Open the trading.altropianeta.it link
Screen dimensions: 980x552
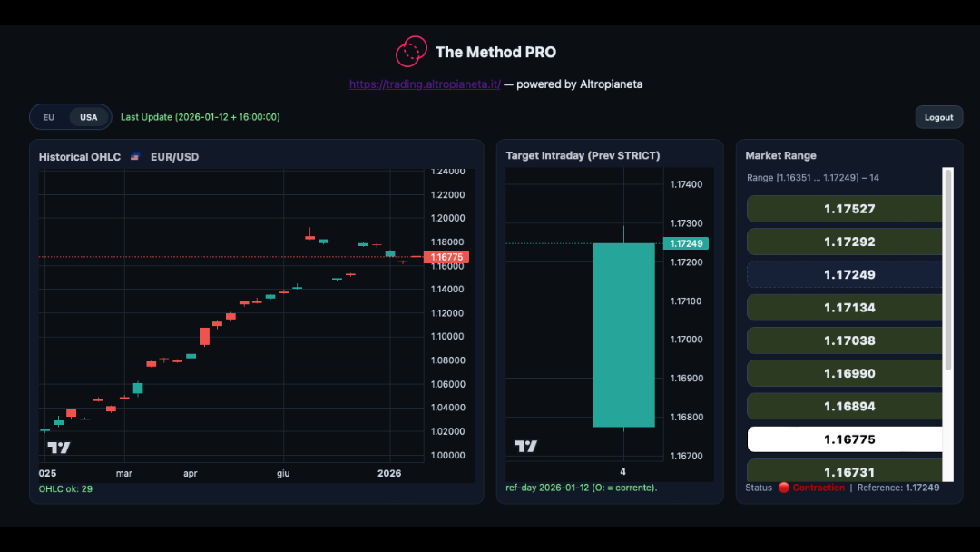(425, 84)
